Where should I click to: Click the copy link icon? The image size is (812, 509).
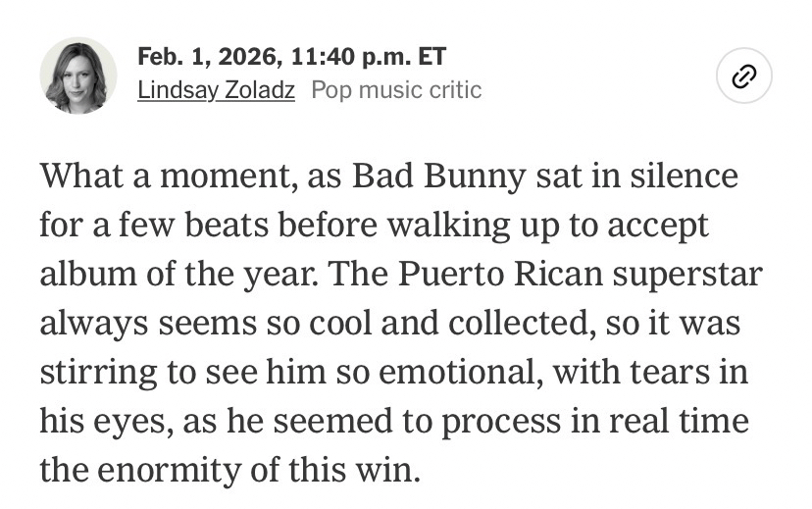[x=743, y=76]
